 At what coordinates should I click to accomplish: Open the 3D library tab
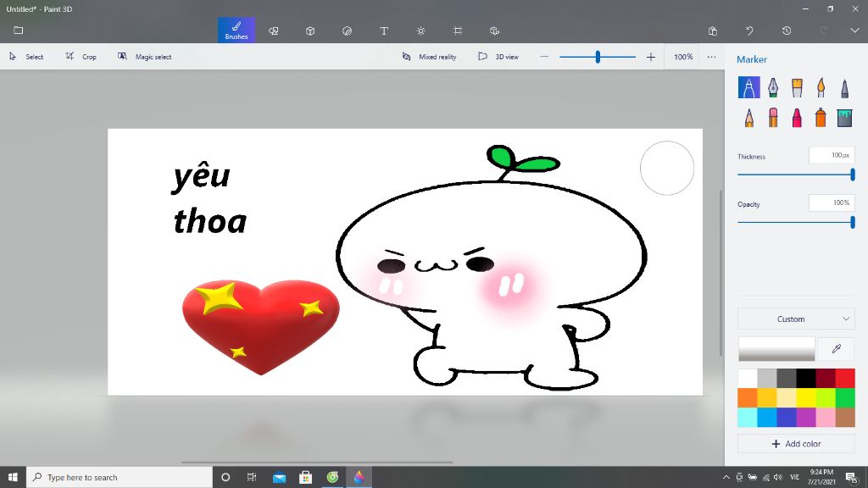[x=494, y=30]
